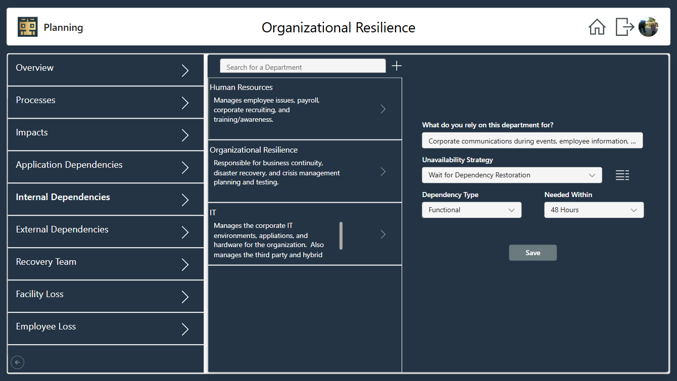Screen dimensions: 677x381
Task: Edit the reliance description text field
Action: [x=532, y=140]
